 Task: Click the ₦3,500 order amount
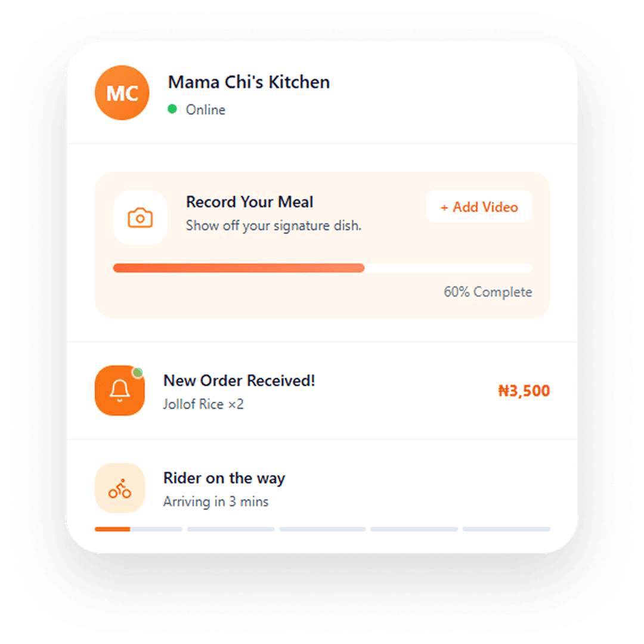pyautogui.click(x=524, y=391)
